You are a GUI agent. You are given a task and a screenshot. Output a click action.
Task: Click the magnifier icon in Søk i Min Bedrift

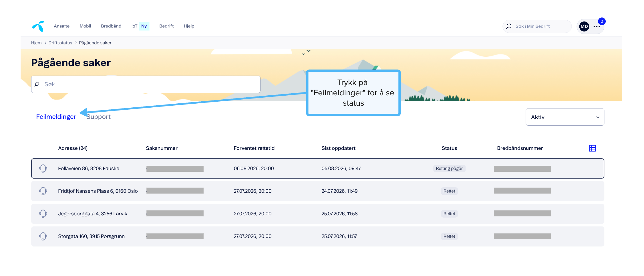point(509,26)
